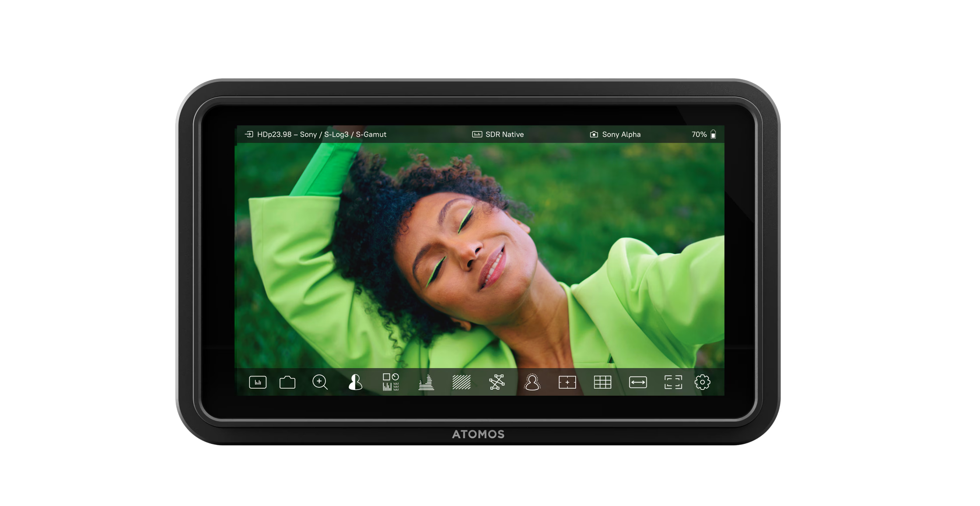Open the monitor mode waveform icon in bottom toolbar
Viewport: 980px width, 506px height.
click(258, 382)
